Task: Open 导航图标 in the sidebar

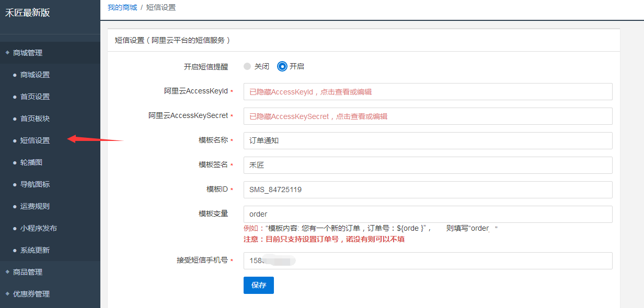Action: pos(35,184)
